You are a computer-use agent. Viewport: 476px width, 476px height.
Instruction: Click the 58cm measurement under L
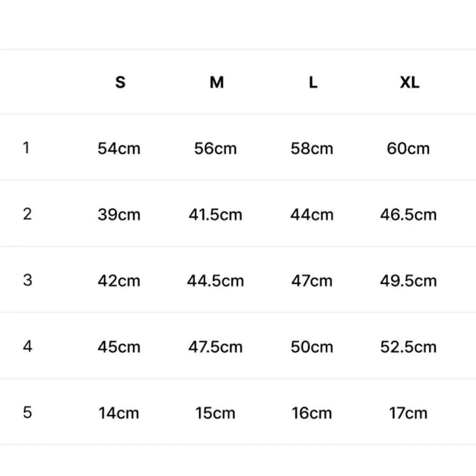[312, 149]
